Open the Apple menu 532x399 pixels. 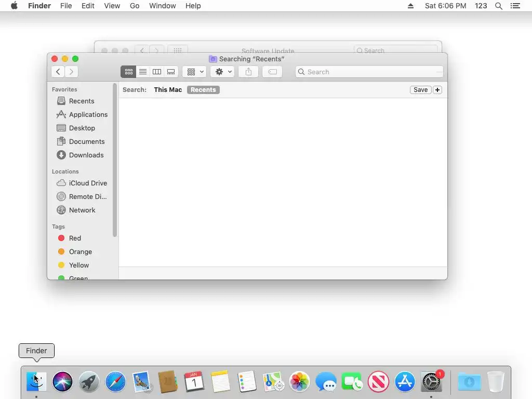[x=14, y=6]
